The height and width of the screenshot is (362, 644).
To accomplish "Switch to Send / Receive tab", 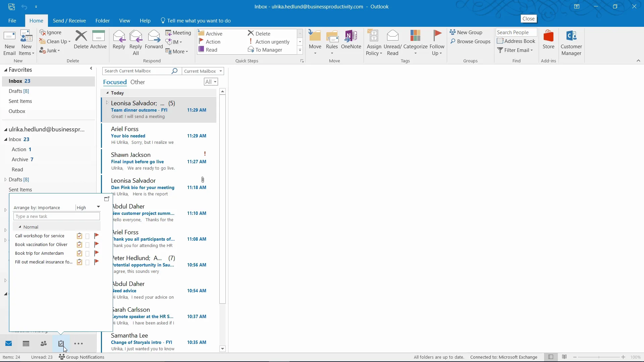I will click(69, 21).
